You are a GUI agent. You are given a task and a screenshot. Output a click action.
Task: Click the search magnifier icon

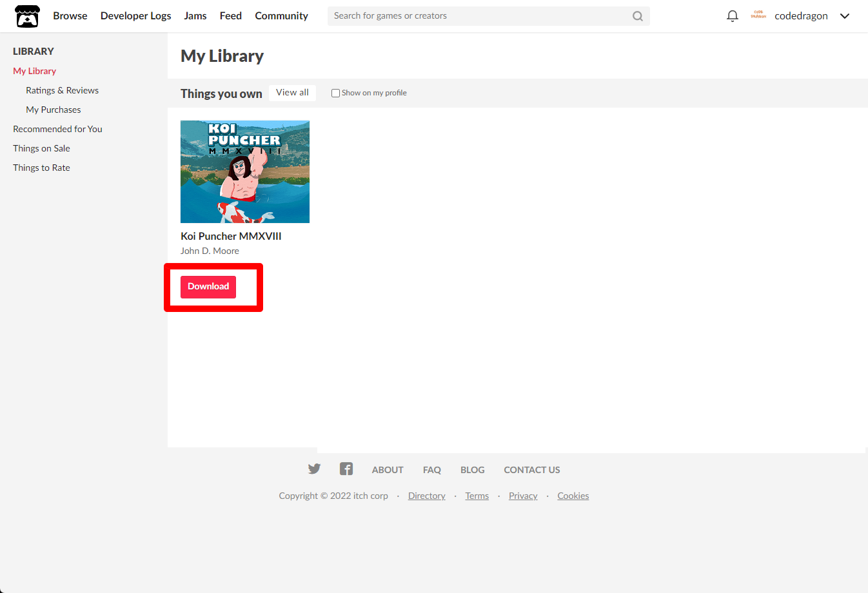pyautogui.click(x=637, y=16)
